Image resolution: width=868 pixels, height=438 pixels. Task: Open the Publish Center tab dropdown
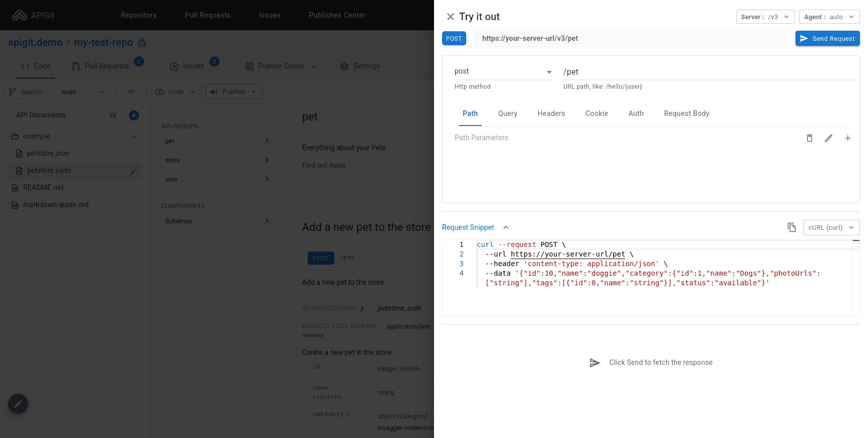[x=281, y=66]
